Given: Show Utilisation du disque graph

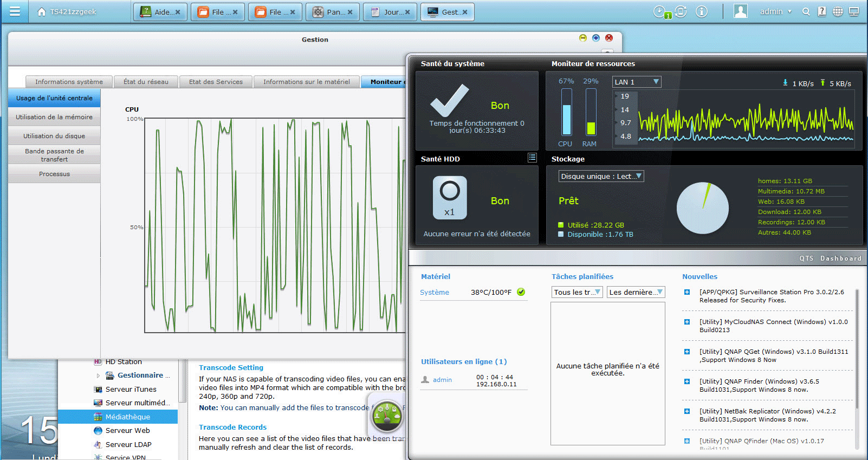Looking at the screenshot, I should [x=54, y=136].
